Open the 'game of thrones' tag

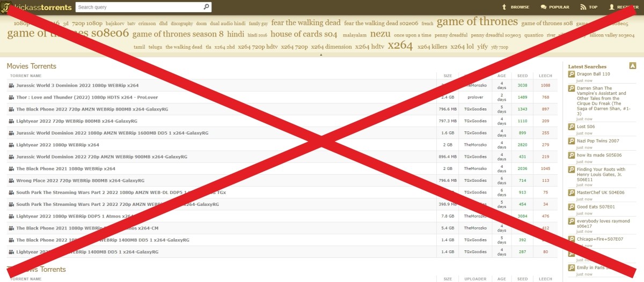tap(477, 22)
